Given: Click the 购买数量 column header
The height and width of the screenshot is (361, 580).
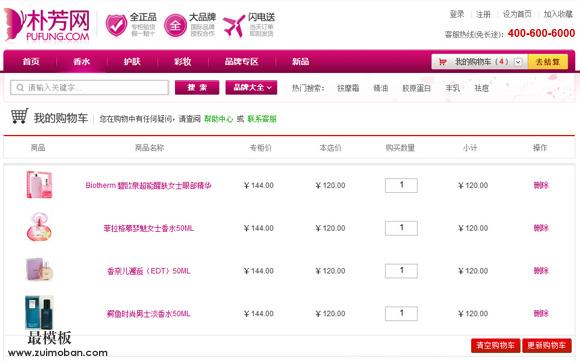Looking at the screenshot, I should pos(400,148).
